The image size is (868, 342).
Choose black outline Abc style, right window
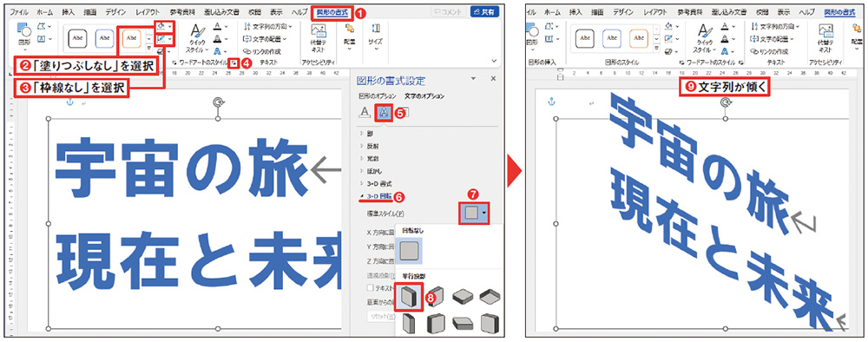tap(585, 38)
